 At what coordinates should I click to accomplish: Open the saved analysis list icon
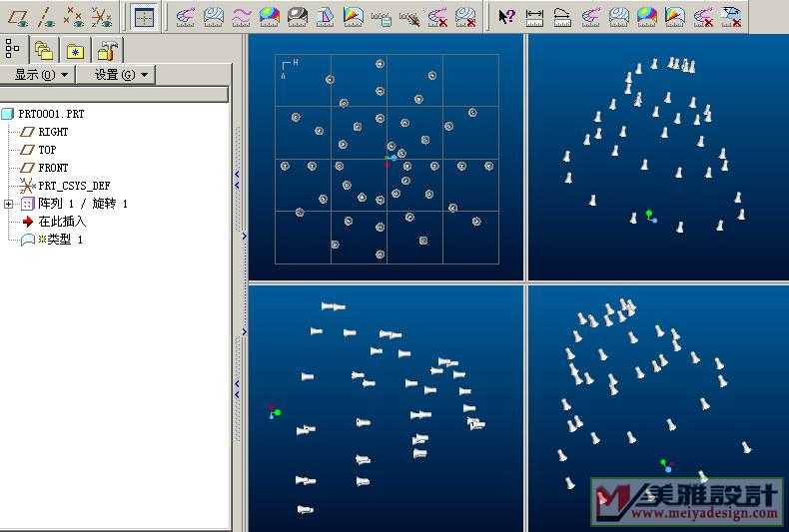[x=382, y=18]
